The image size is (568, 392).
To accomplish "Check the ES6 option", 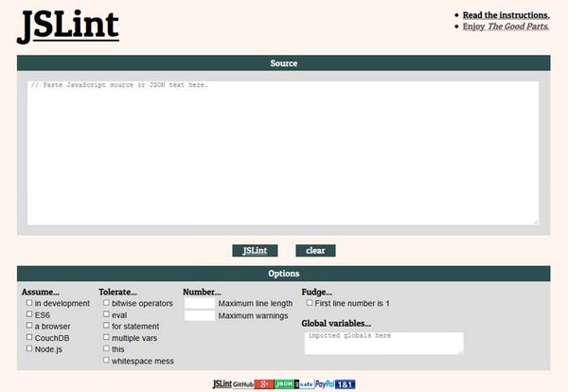I will point(29,314).
